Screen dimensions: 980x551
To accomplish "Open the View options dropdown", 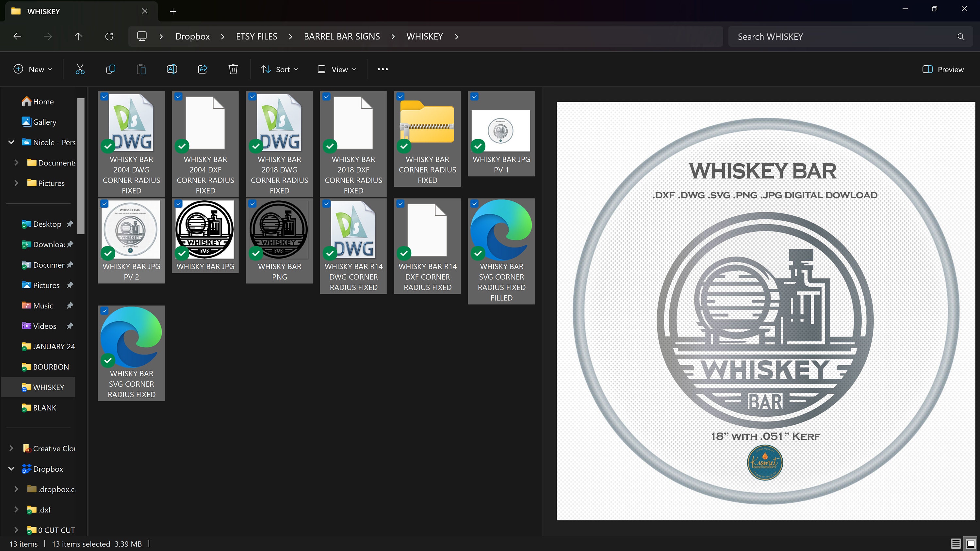I will point(336,69).
